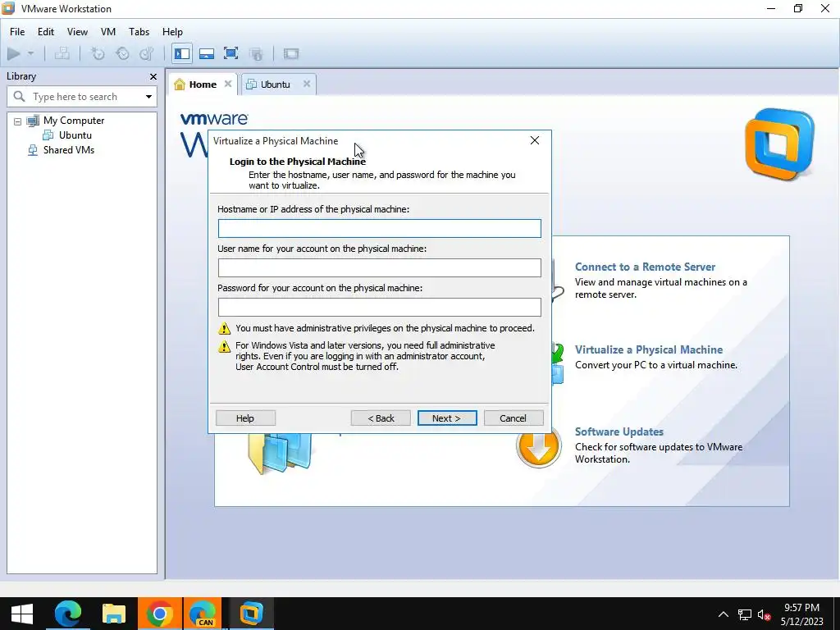The image size is (840, 630).
Task: Click the revert to snapshot toolbar icon
Action: point(123,53)
